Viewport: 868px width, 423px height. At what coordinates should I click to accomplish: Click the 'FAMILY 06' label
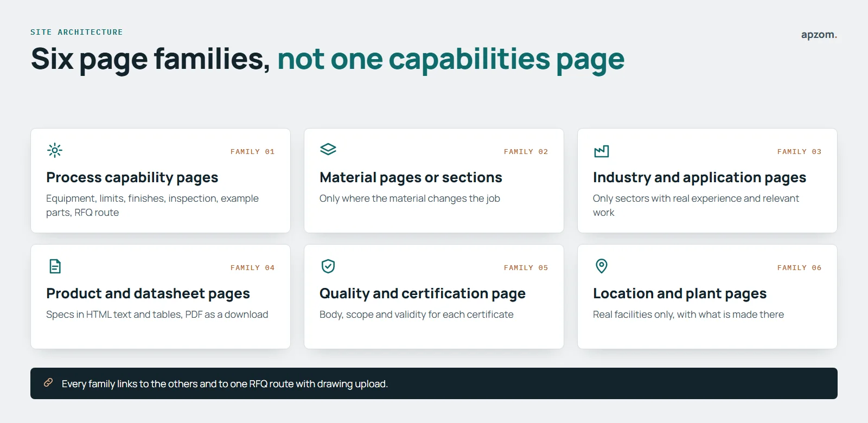[800, 268]
